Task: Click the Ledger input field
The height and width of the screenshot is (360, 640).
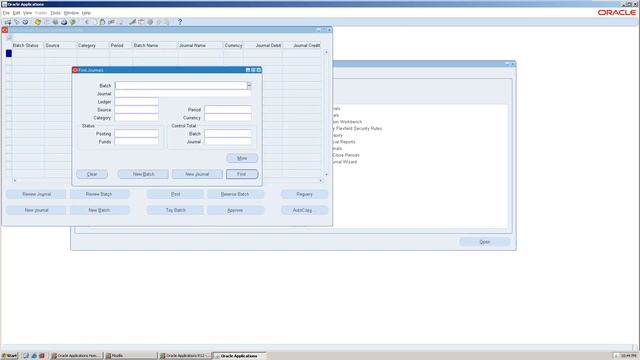Action: click(137, 102)
